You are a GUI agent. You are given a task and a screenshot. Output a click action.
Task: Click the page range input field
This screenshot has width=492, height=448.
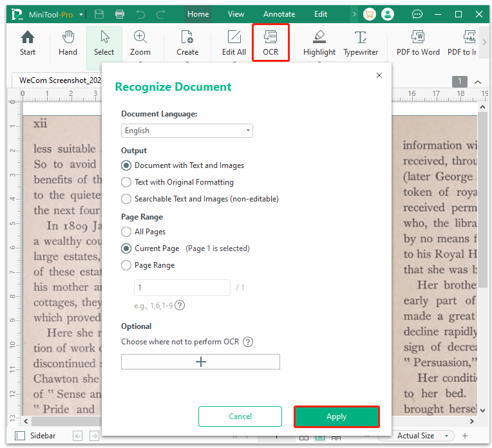point(182,287)
